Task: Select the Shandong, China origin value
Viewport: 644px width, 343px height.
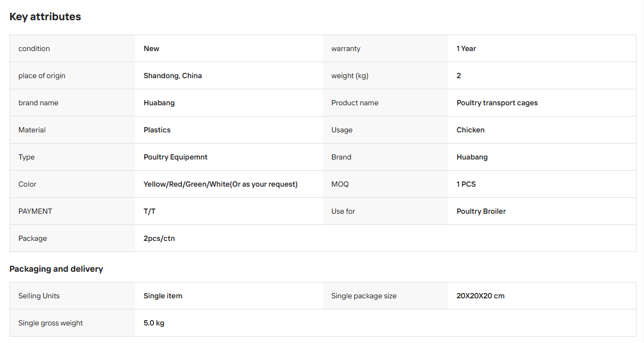Action: coord(172,76)
